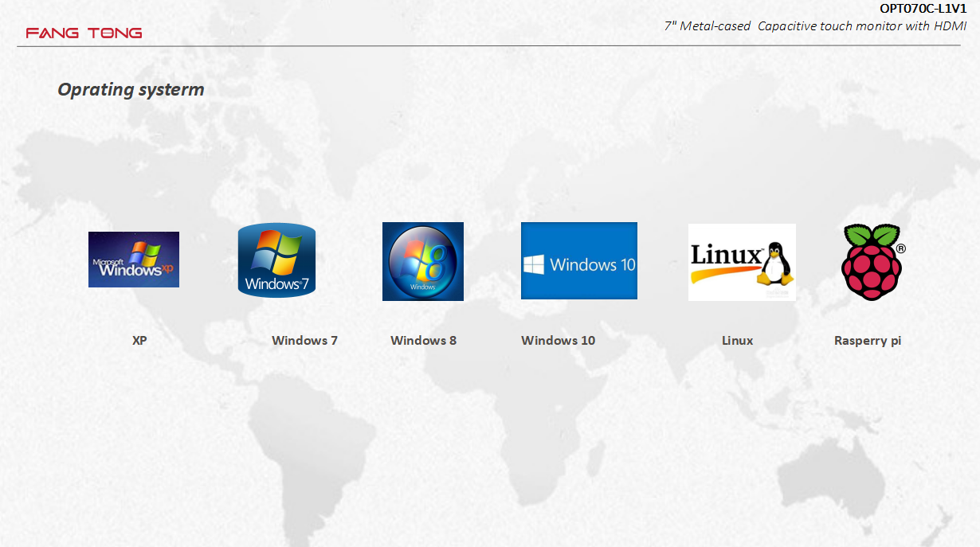Click the Linux penguin logo
Screen dimensions: 980x547
tap(742, 262)
